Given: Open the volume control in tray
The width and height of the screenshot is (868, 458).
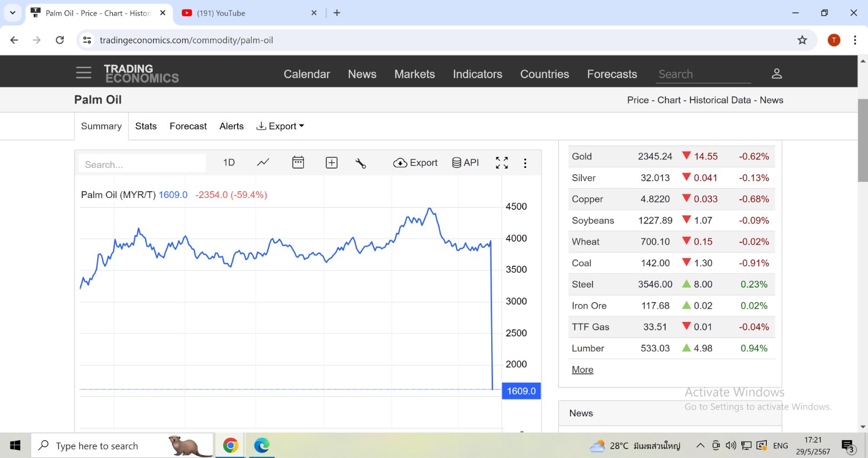Looking at the screenshot, I should 731,445.
